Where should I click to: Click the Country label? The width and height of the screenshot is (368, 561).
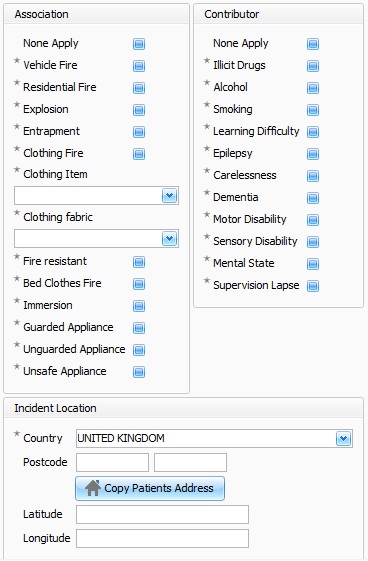pos(43,438)
